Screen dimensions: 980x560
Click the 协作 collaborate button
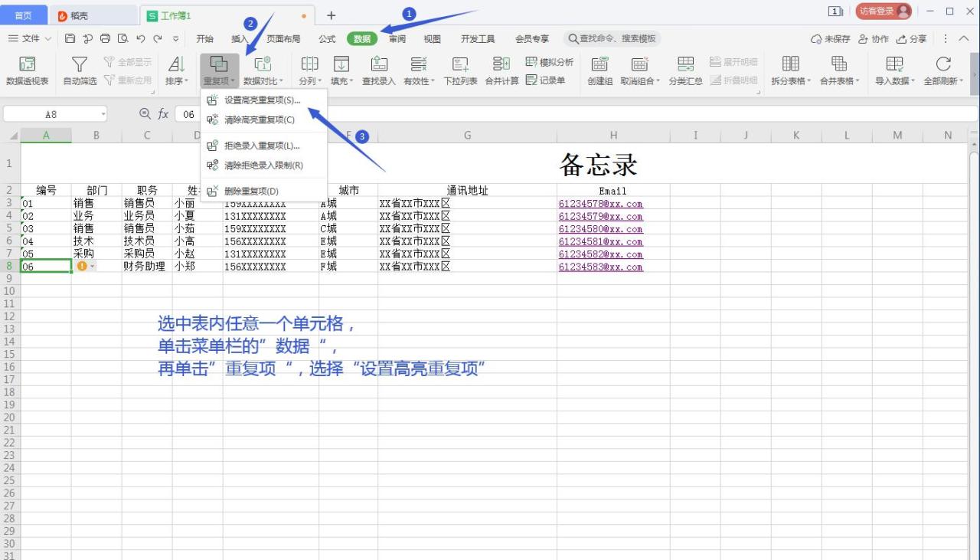coord(874,39)
